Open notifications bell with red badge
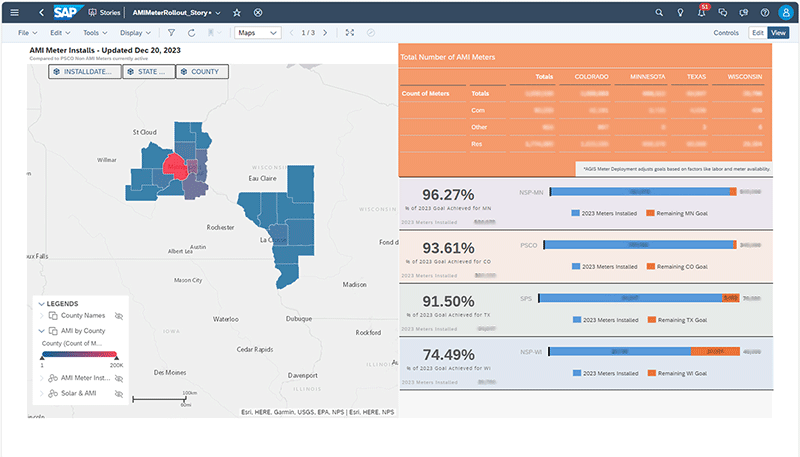This screenshot has width=800, height=457. [702, 12]
